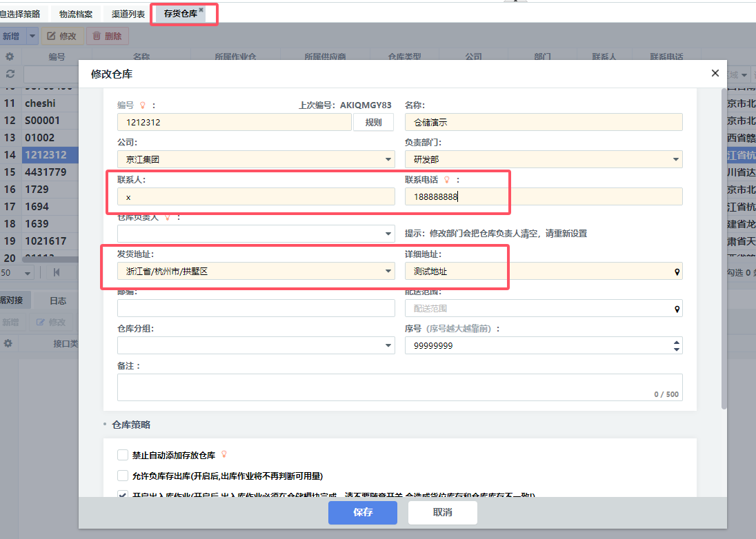Tick the 允许负库存出库 checkbox
The height and width of the screenshot is (539, 756).
(x=123, y=476)
